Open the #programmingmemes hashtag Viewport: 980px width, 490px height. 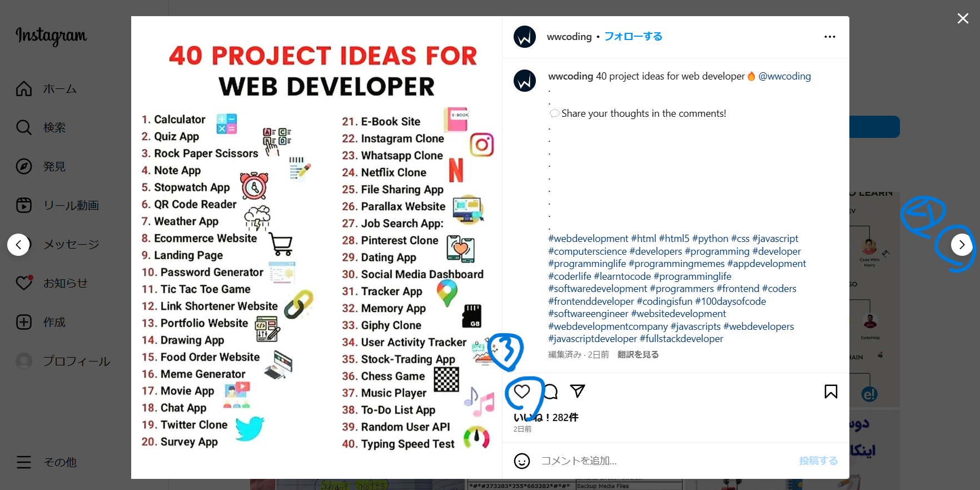(676, 264)
